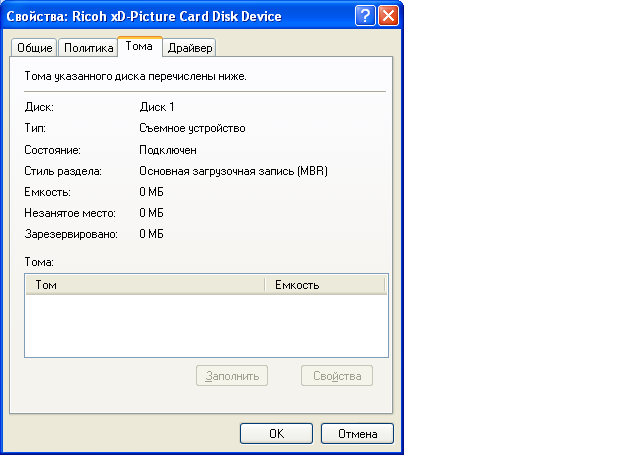Click the Отмена button
This screenshot has width=640, height=455.
tap(357, 433)
